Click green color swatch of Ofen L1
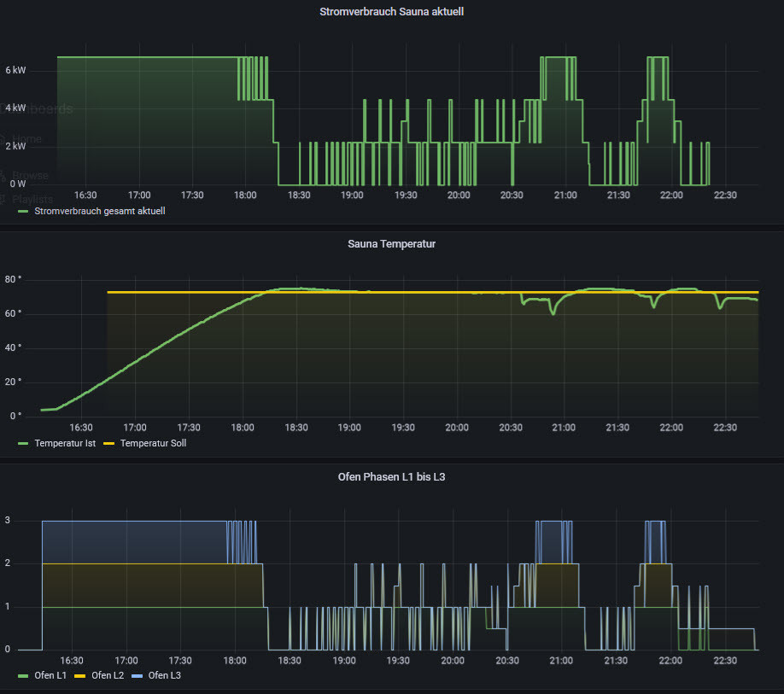Screen dimensions: 784x694 [x=23, y=676]
